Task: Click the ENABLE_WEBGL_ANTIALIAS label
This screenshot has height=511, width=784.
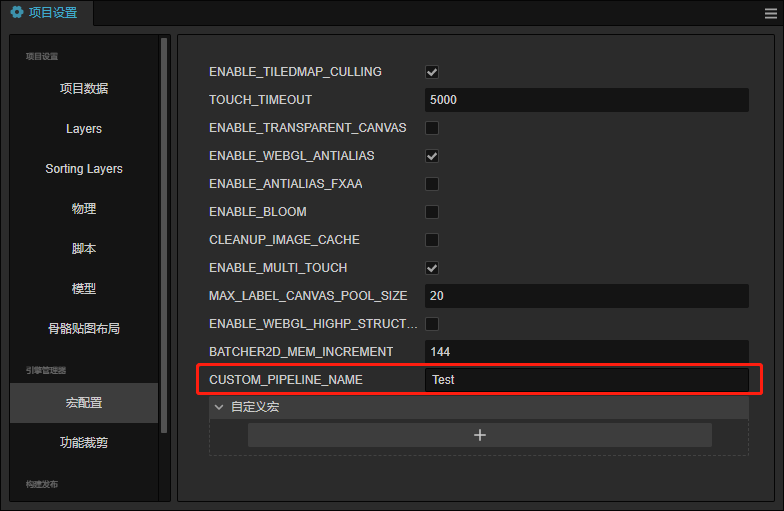Action: pyautogui.click(x=292, y=156)
